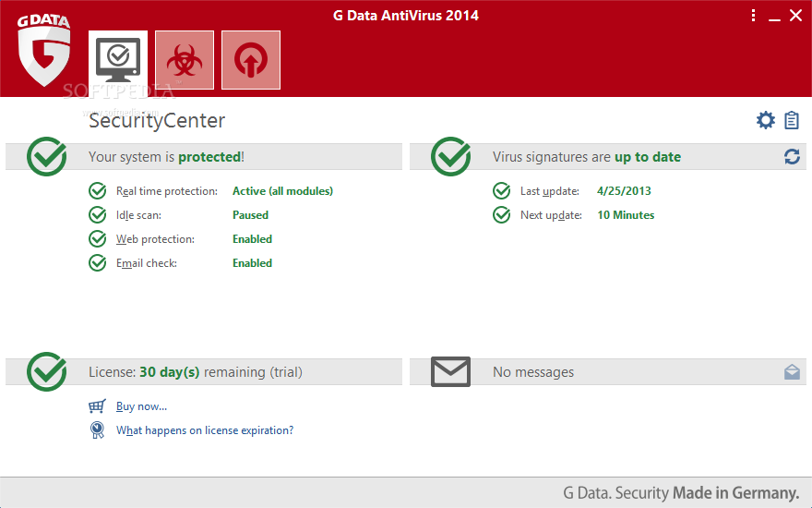Click the large checkmark beside system protected
Viewport: 812px width, 508px height.
point(47,156)
